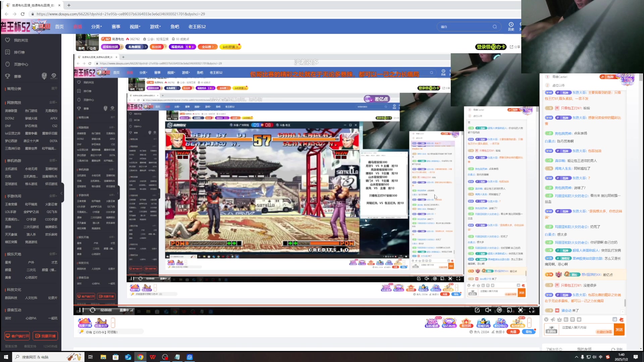Open 钻石粉丝 activity icon
This screenshot has height=362, width=644.
pyautogui.click(x=449, y=323)
